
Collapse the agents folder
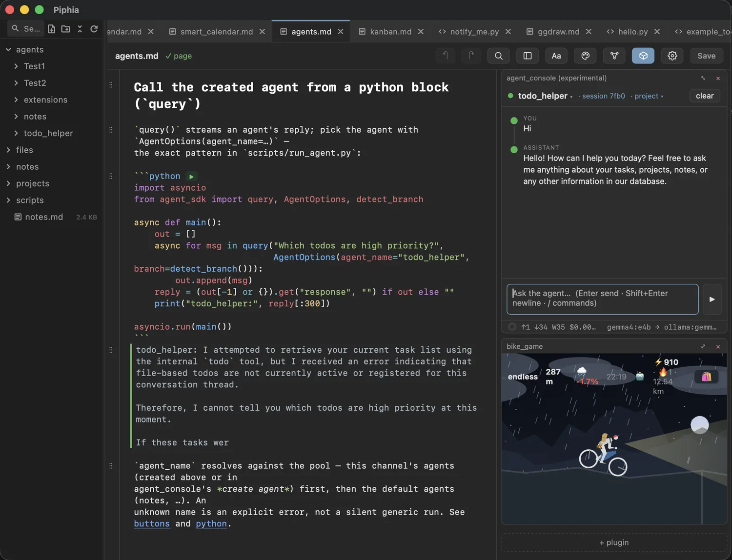coord(8,49)
